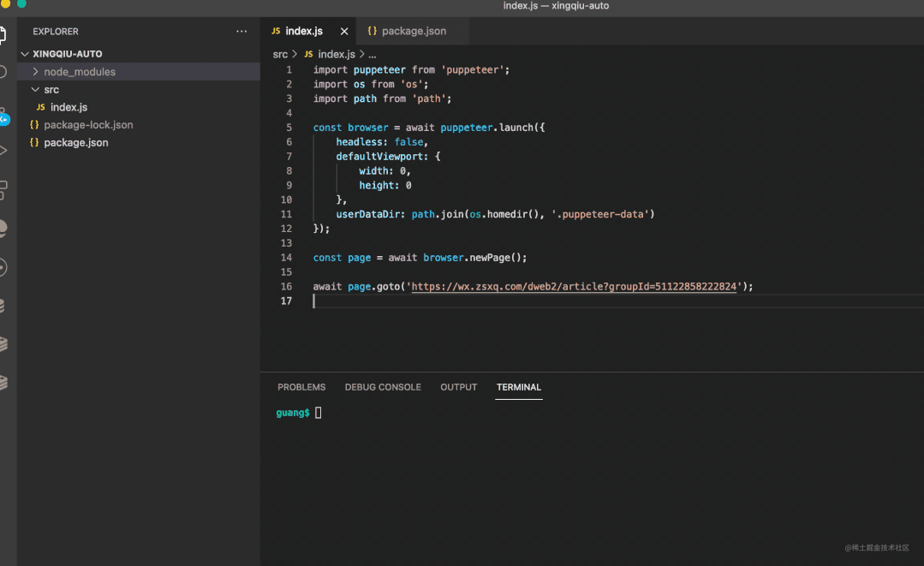
Task: Click the braces icon beside package-lock.json
Action: click(34, 125)
